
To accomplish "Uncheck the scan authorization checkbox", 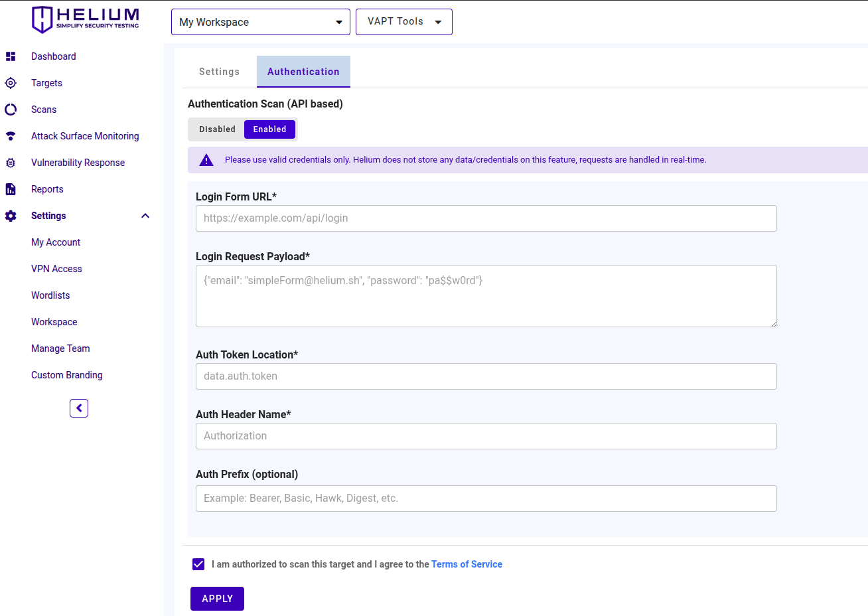I will click(x=198, y=564).
